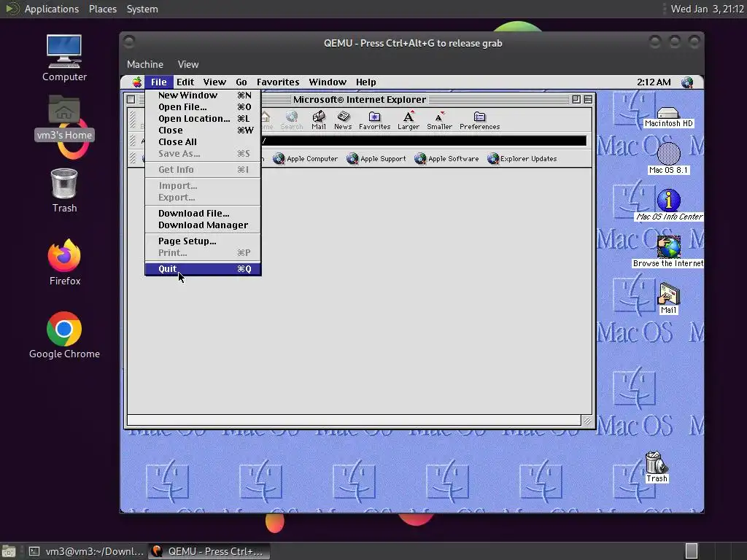Choose Download File... menu entry
This screenshot has width=747, height=560.
click(x=203, y=214)
